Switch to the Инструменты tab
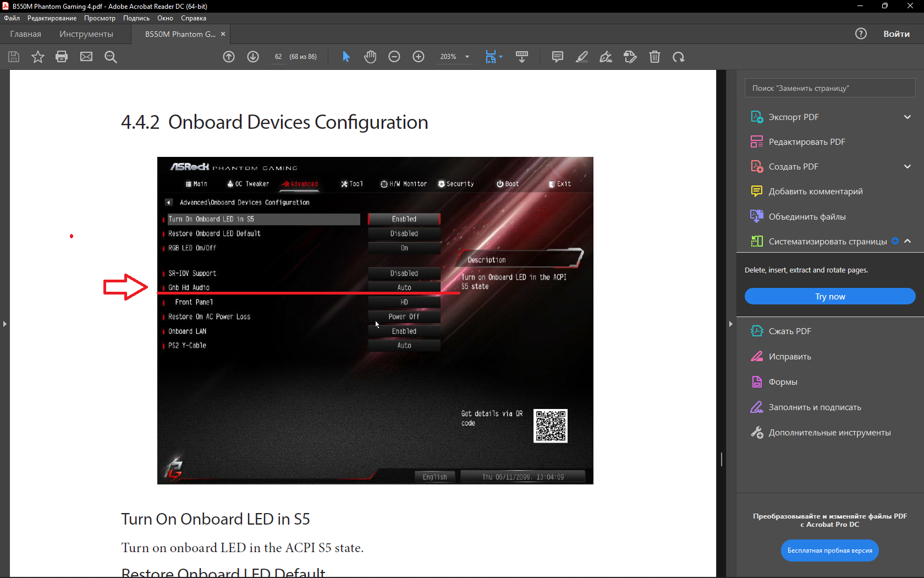 click(86, 34)
